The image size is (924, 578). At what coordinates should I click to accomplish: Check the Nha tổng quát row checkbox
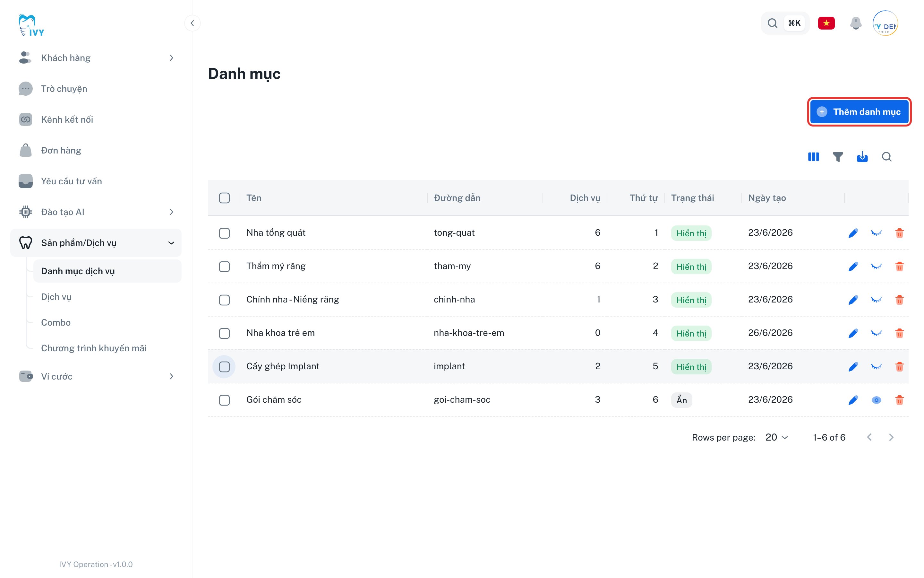tap(224, 233)
